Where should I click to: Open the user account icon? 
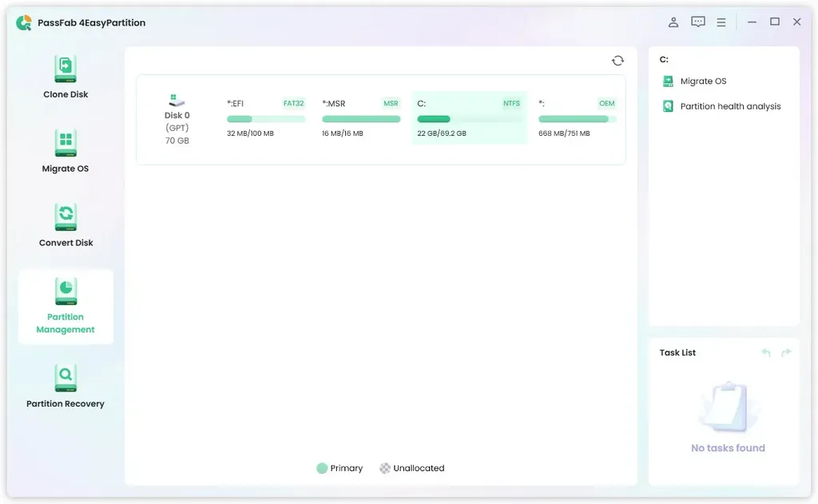[x=673, y=22]
